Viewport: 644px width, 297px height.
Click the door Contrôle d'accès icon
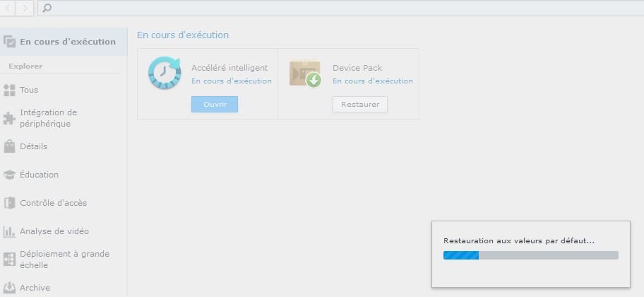point(9,203)
